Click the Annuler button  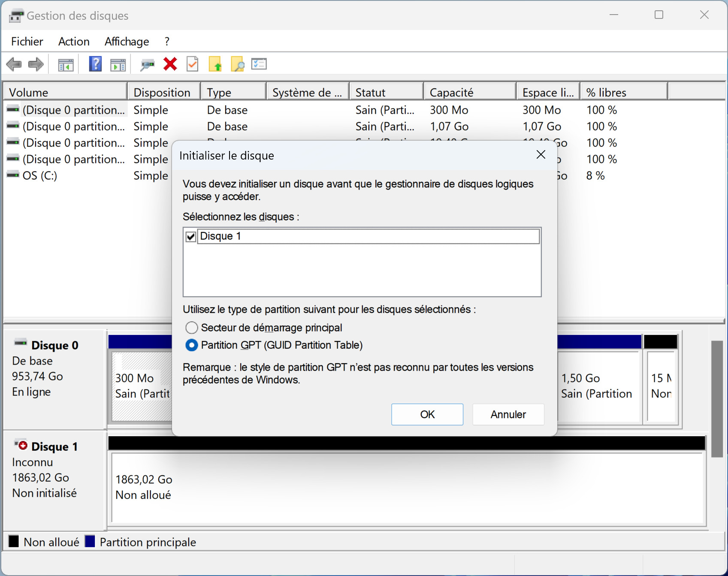coord(508,414)
